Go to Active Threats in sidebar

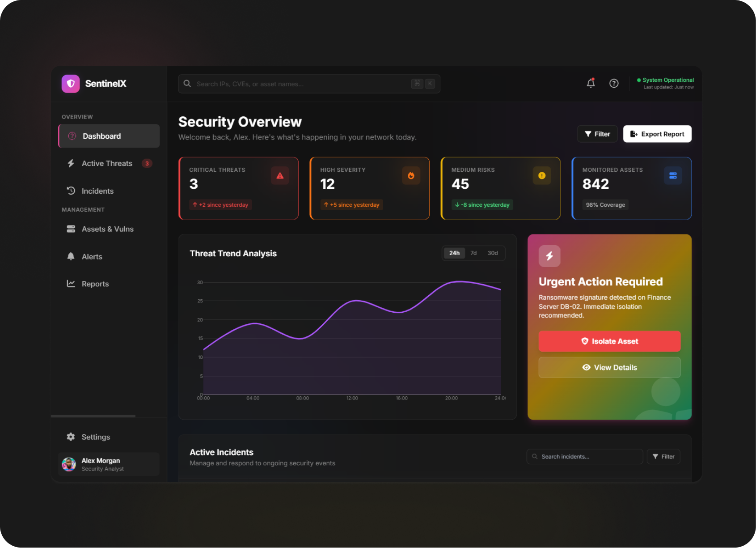point(107,164)
